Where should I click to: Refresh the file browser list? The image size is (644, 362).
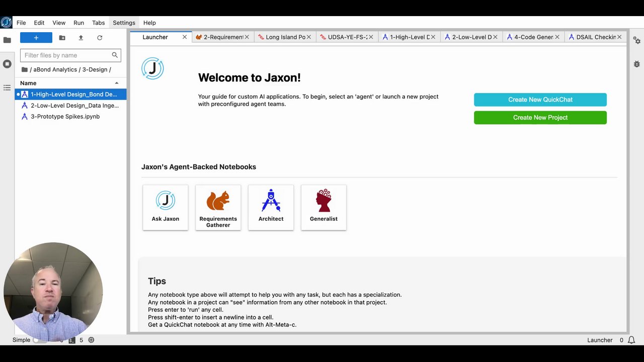click(x=100, y=38)
